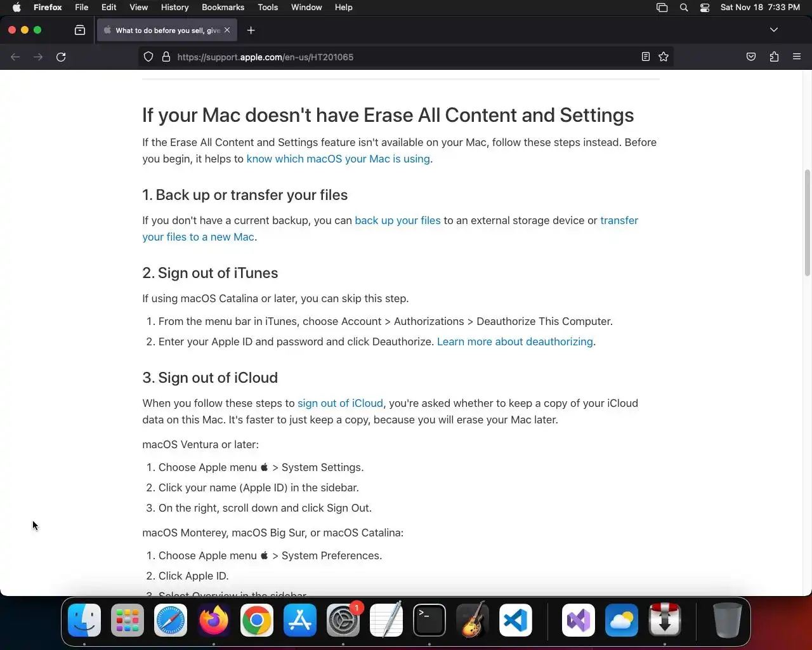Click the Firefox icon in the Dock
This screenshot has height=650, width=812.
[214, 620]
